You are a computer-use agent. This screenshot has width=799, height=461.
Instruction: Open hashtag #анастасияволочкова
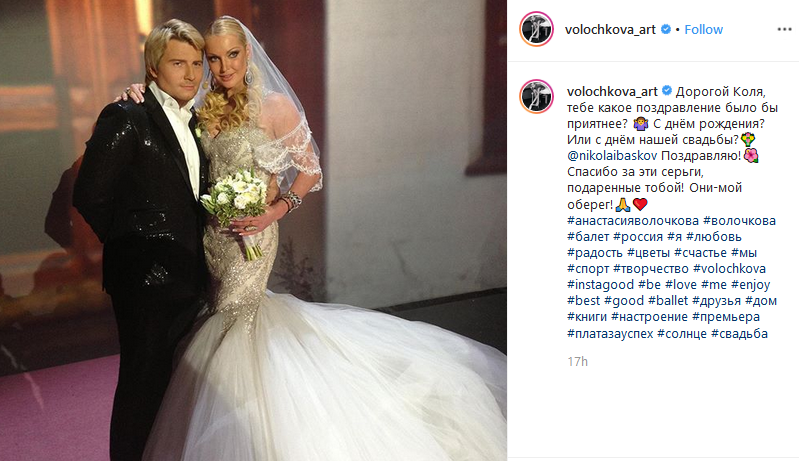click(633, 221)
